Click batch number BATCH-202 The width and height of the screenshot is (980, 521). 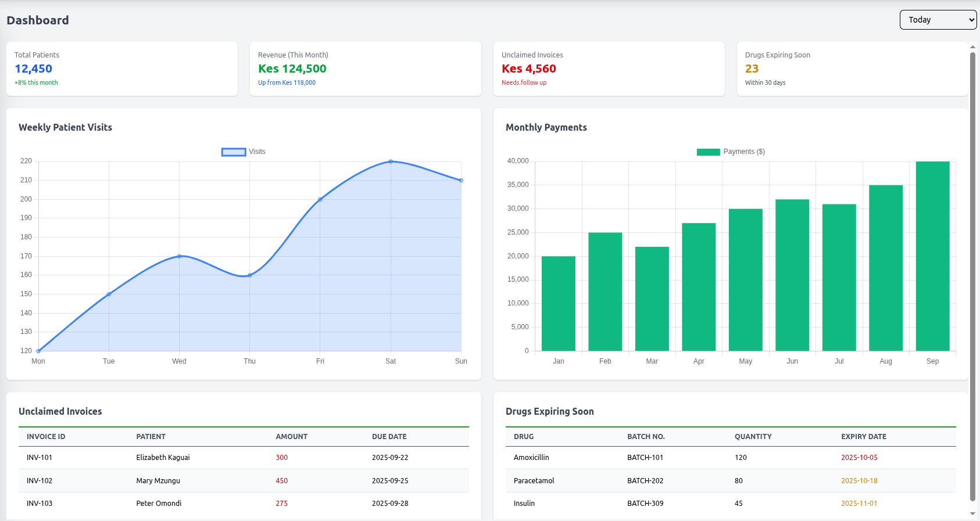(x=645, y=481)
